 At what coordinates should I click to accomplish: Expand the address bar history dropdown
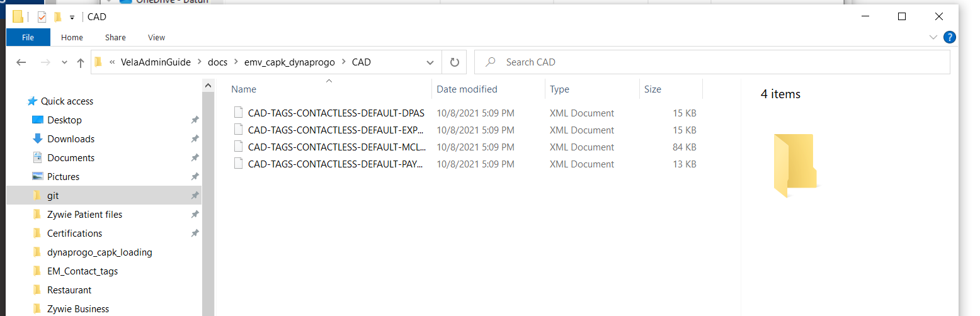430,62
